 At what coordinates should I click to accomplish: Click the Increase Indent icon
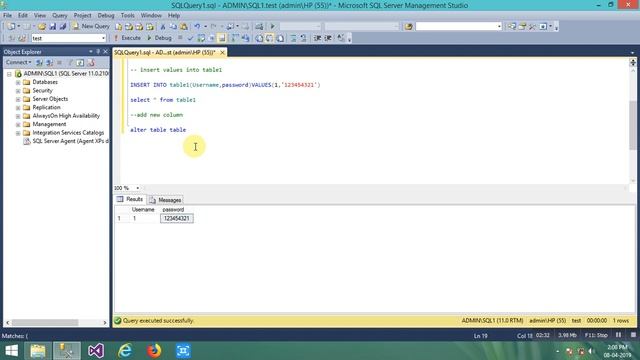tap(328, 38)
